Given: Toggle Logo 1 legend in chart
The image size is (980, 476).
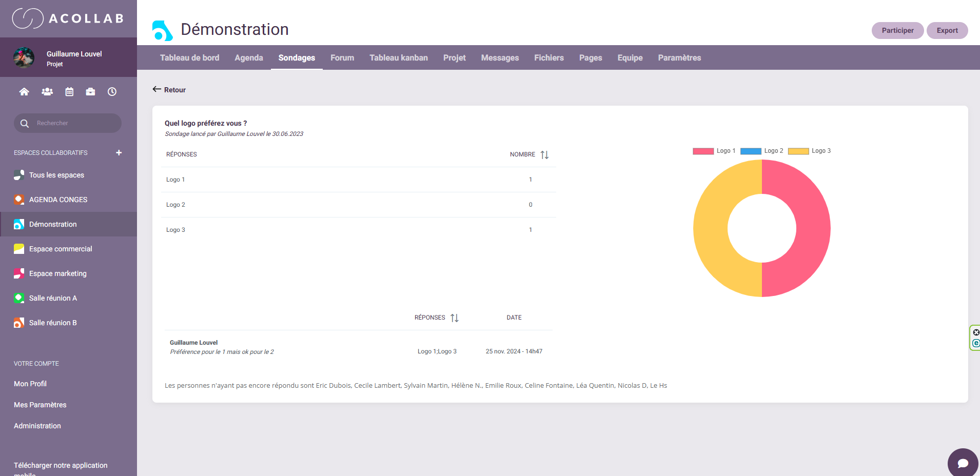Looking at the screenshot, I should [x=714, y=151].
